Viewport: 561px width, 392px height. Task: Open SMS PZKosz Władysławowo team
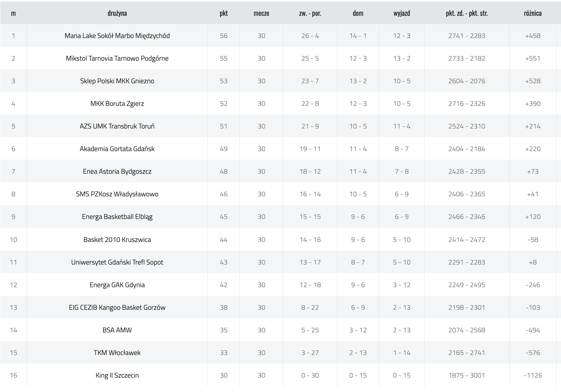point(117,194)
